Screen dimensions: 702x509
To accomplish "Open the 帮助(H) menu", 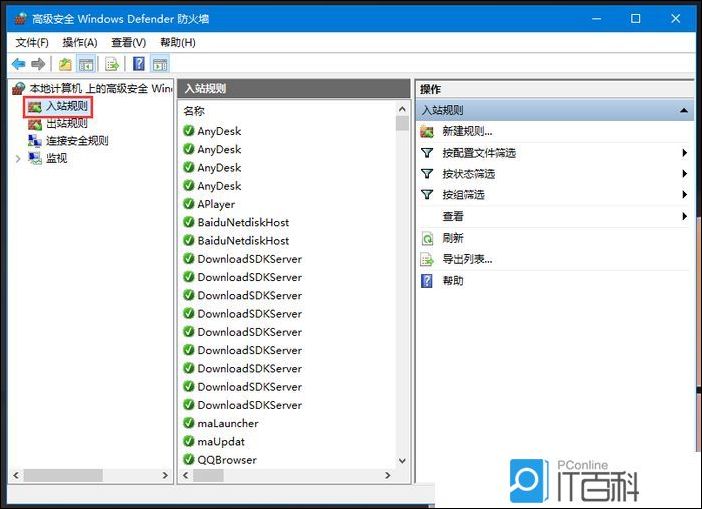I will click(178, 43).
